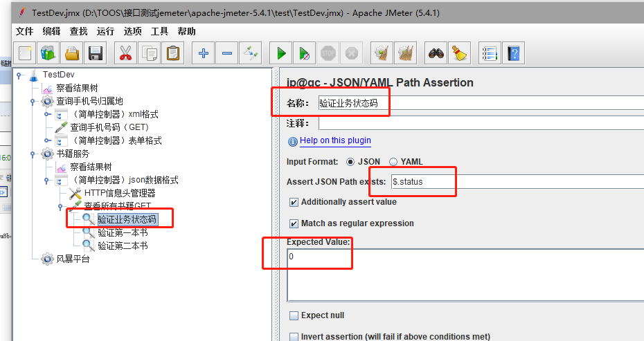The height and width of the screenshot is (341, 644).
Task: Select the 验证第一本书 assertion
Action: pos(123,232)
